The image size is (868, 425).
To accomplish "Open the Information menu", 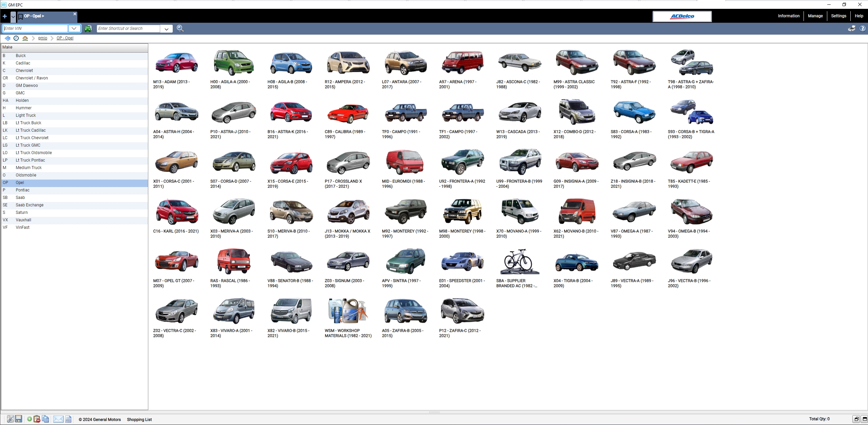I will click(789, 16).
